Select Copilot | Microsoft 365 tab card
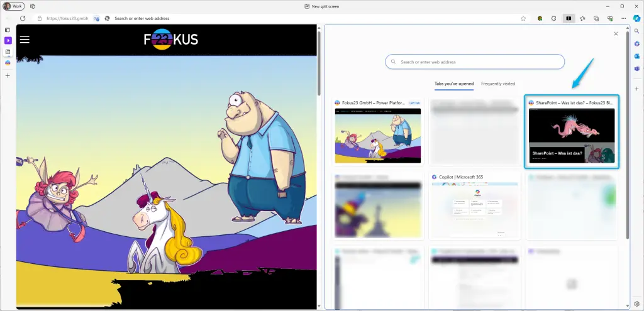The image size is (644, 311). 475,206
